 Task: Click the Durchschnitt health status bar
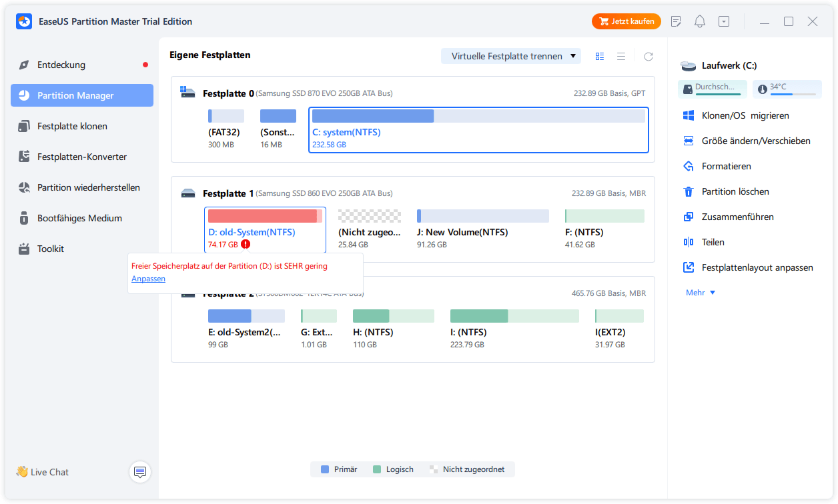713,89
